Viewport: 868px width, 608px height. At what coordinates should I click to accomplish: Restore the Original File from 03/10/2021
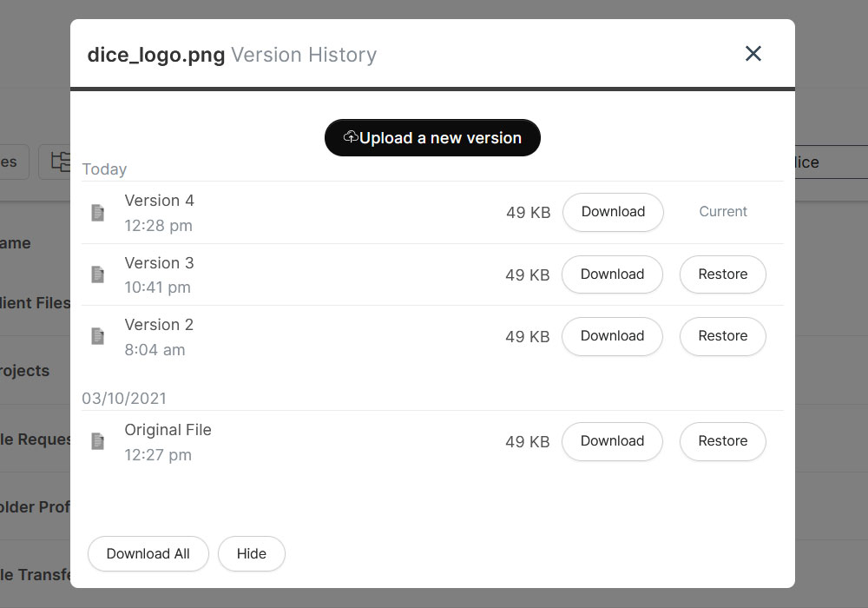click(x=722, y=441)
